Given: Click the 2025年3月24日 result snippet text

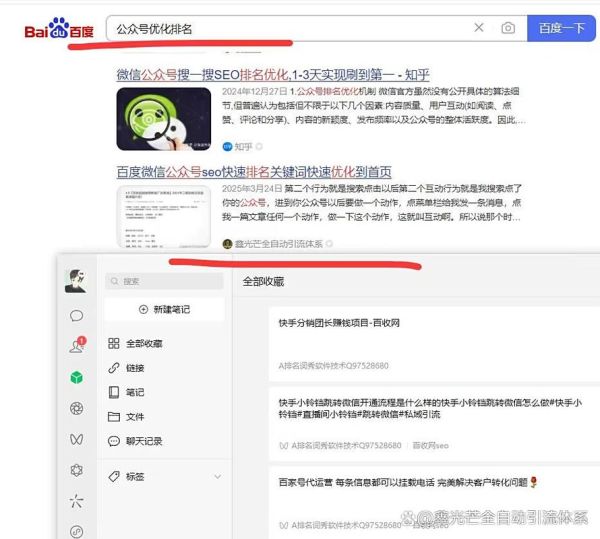Looking at the screenshot, I should 372,203.
